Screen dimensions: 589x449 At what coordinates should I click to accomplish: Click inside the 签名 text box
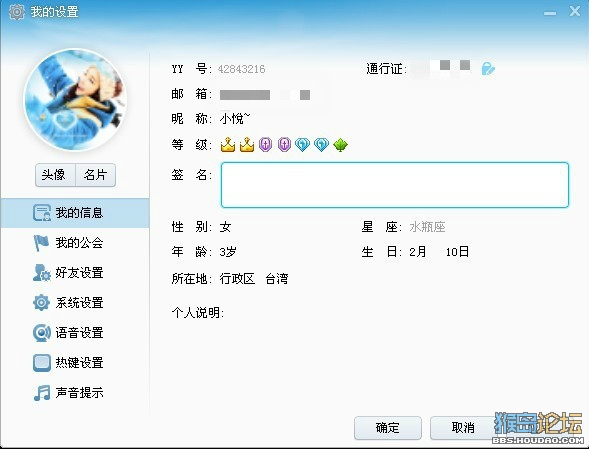point(395,185)
